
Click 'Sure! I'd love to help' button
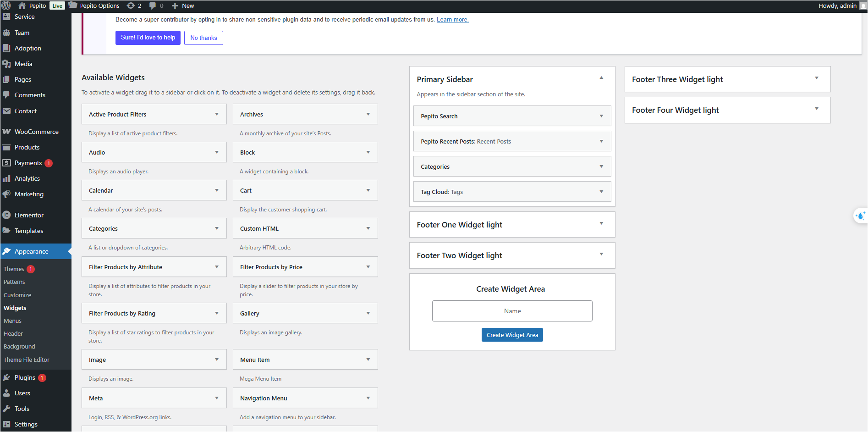[148, 38]
